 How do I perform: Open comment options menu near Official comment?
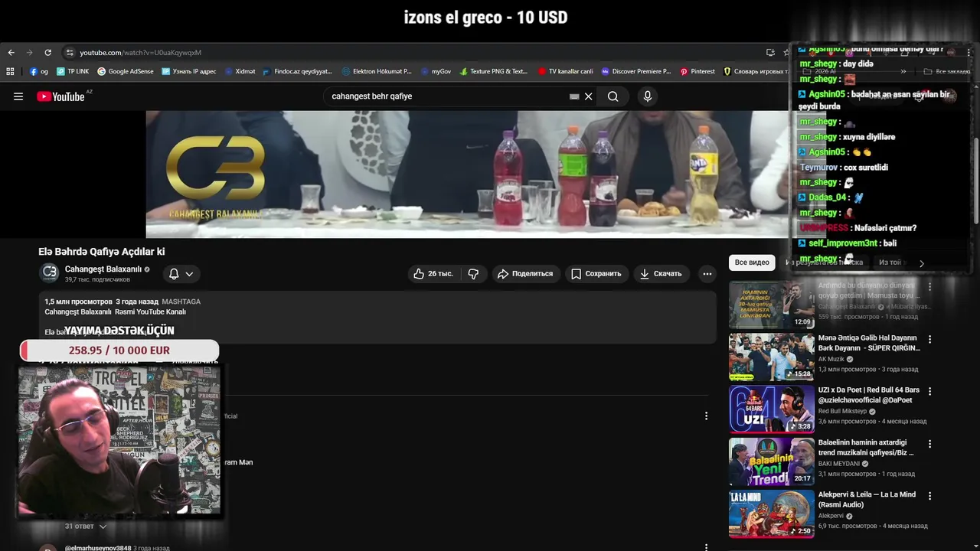point(706,416)
